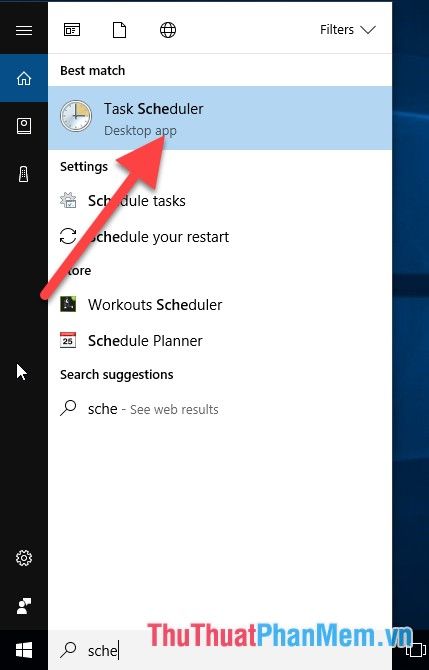Open Schedule tasks setting

pos(220,200)
